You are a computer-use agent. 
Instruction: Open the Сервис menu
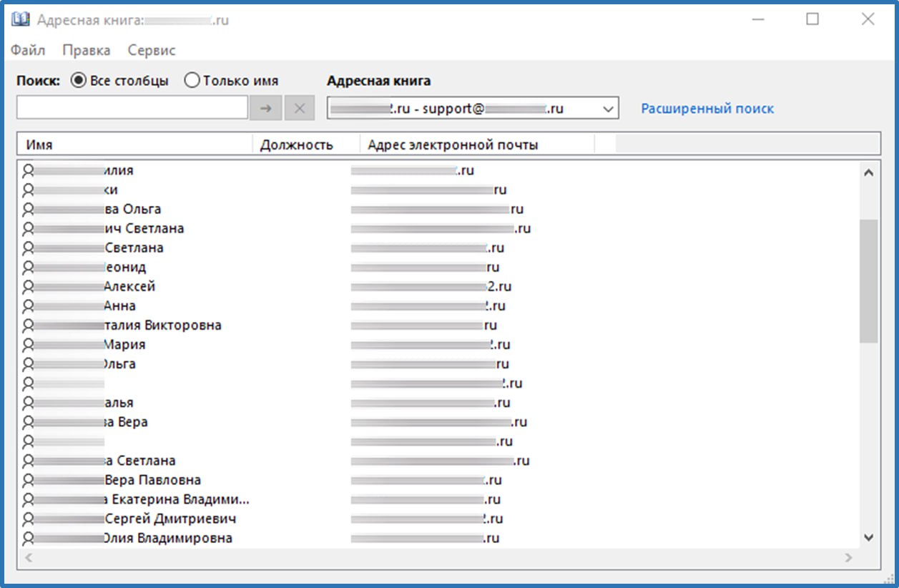(152, 50)
